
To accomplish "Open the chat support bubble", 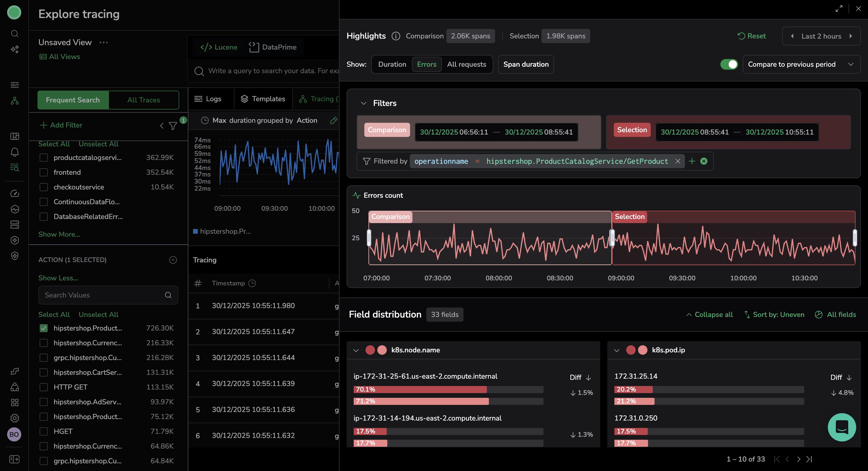I will [841, 427].
